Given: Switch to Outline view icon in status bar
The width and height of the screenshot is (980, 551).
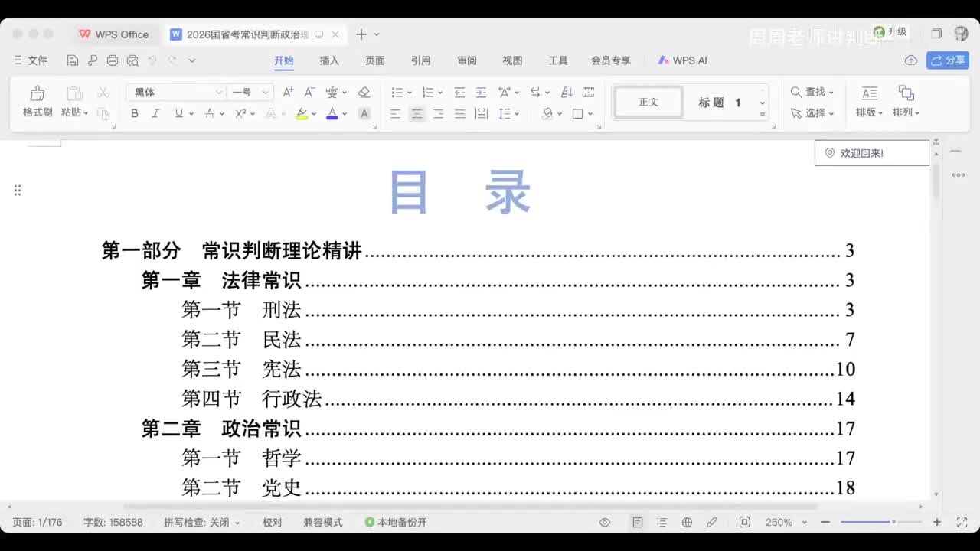Looking at the screenshot, I should (662, 522).
